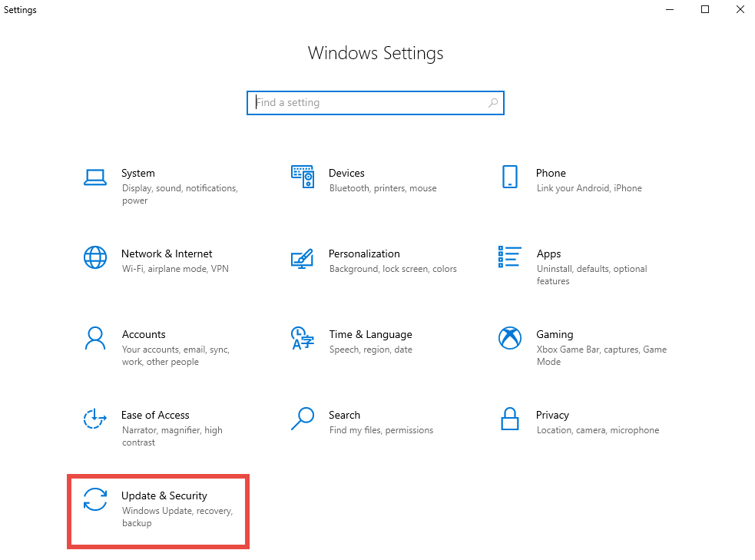
Task: Choose the Privacy heading
Action: [552, 416]
